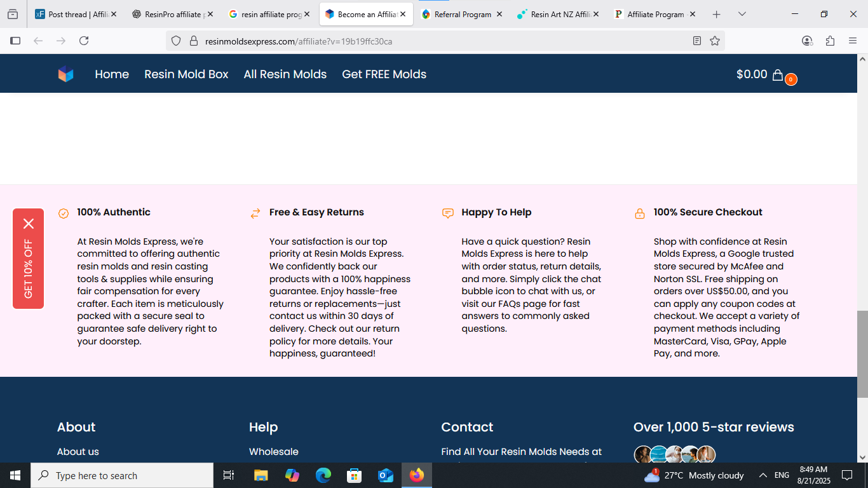Switch to resin affiliate program Google tab
The height and width of the screenshot is (488, 868).
(269, 14)
